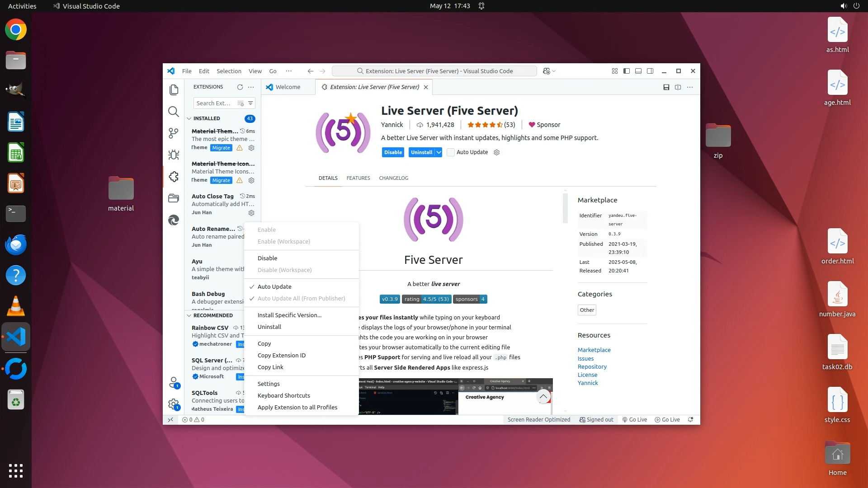Refresh the extensions list

click(240, 87)
